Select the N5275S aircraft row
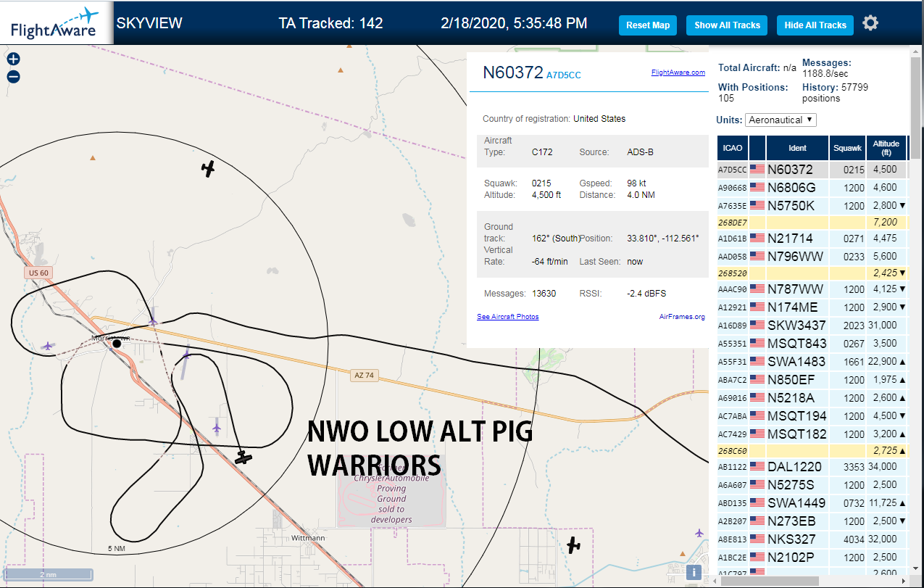 pos(812,484)
